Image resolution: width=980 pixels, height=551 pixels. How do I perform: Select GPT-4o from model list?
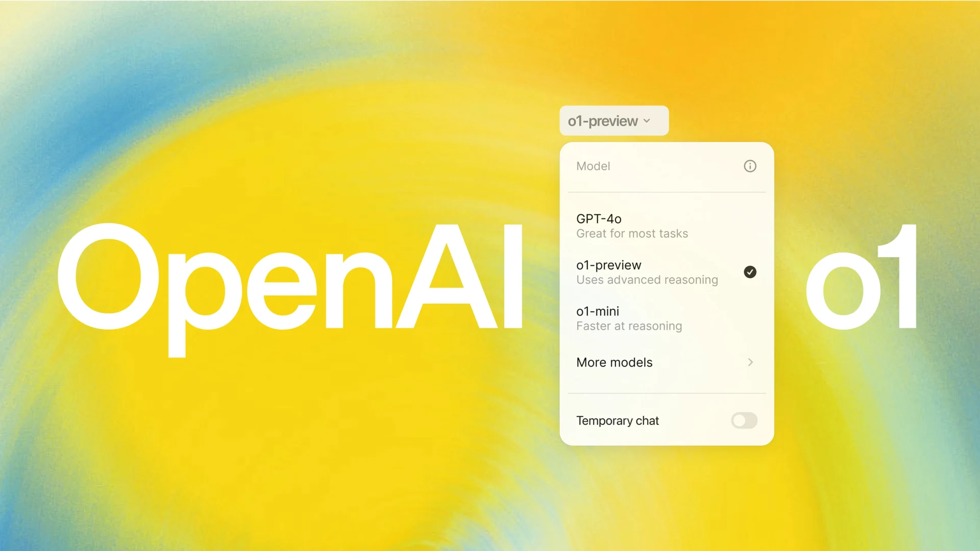665,224
